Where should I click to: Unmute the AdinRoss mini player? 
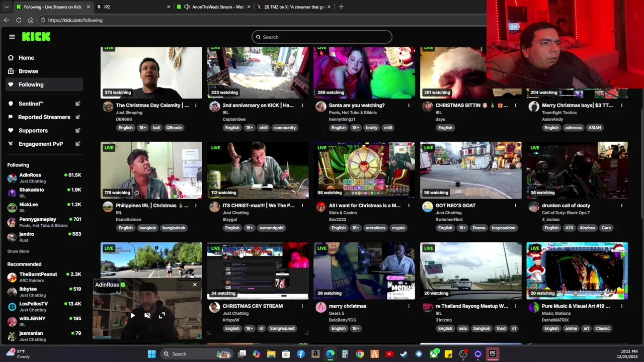coord(147,316)
